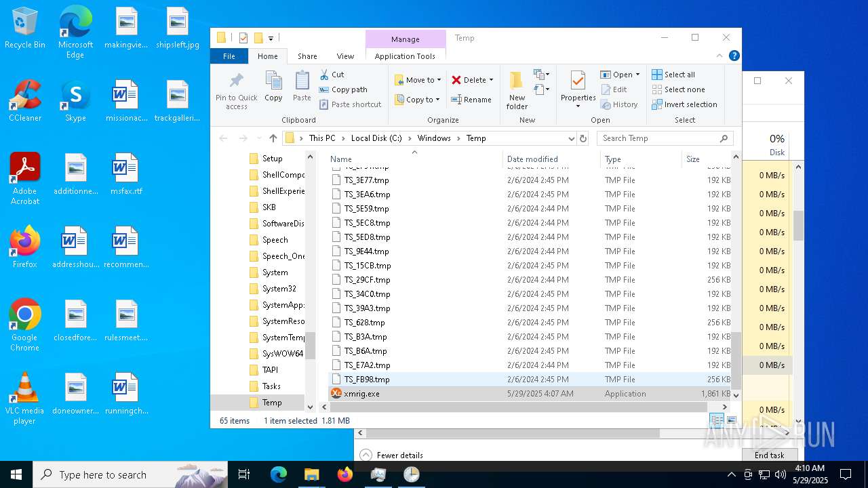Expand Properties dropdown arrow
Image resolution: width=868 pixels, height=488 pixels.
578,106
